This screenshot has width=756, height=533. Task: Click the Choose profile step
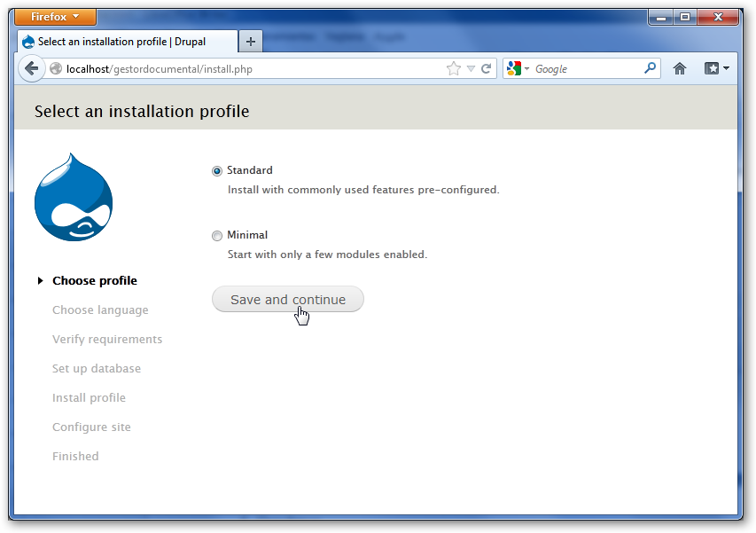click(x=94, y=281)
